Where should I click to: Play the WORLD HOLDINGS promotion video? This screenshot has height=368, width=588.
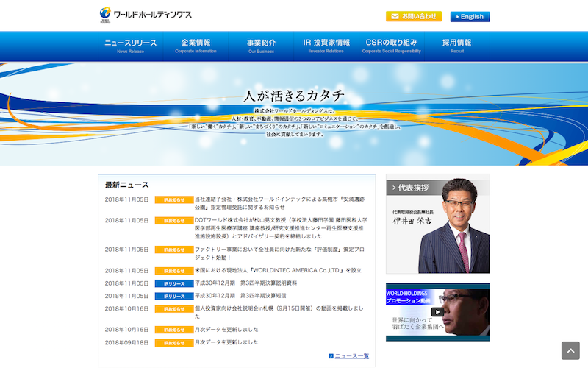click(x=437, y=312)
